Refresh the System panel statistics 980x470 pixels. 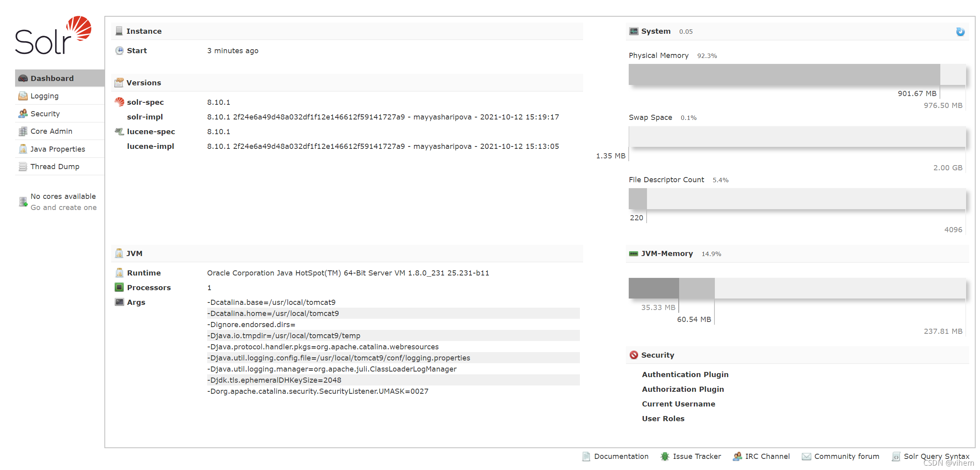(x=960, y=32)
